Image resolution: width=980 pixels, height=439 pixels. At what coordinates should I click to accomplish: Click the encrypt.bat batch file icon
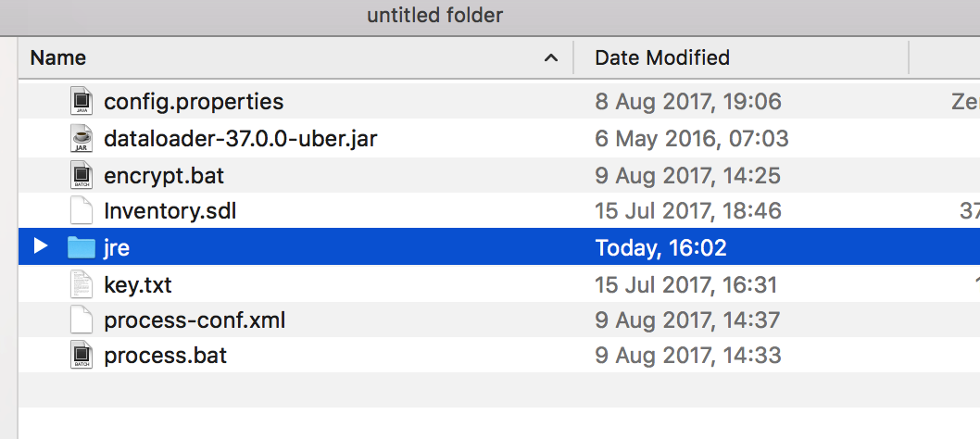tap(82, 175)
